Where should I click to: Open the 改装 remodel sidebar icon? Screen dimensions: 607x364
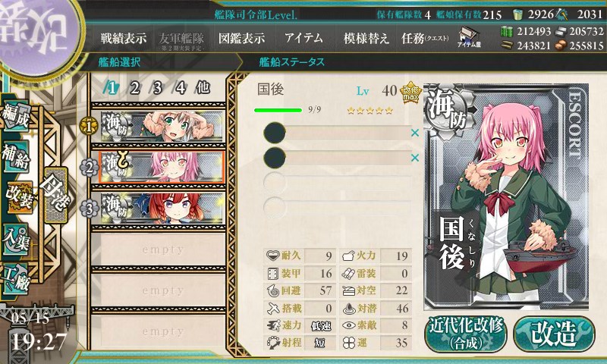[x=17, y=198]
